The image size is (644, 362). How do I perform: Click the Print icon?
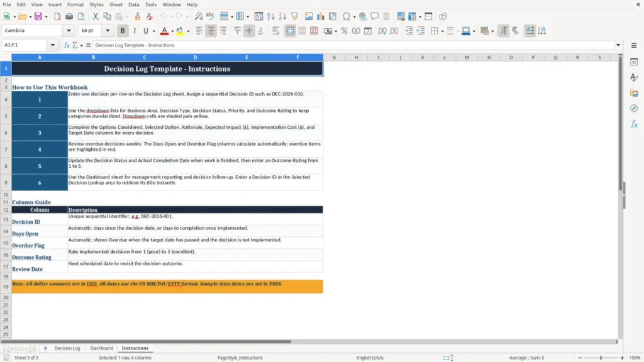69,16
